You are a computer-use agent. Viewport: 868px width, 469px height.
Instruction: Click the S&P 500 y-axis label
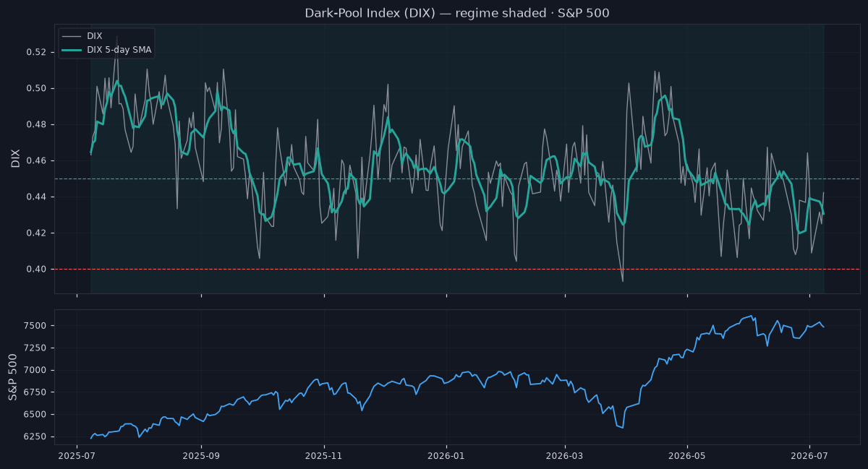tap(13, 376)
